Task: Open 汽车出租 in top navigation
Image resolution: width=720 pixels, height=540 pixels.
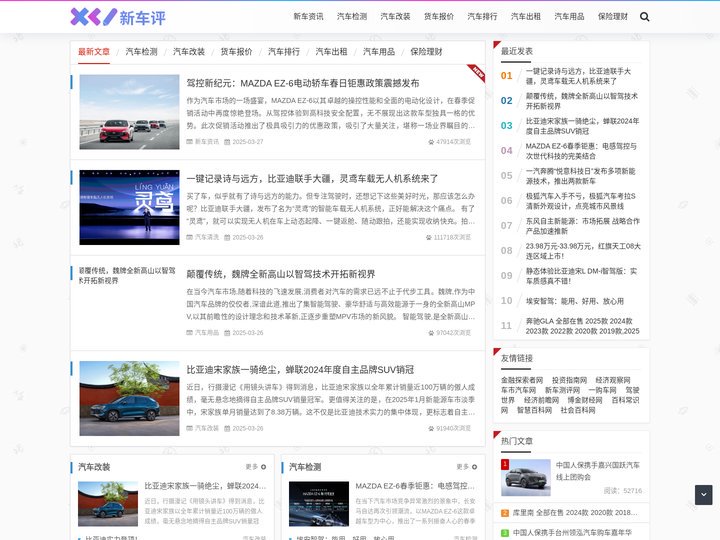Action: click(x=526, y=17)
